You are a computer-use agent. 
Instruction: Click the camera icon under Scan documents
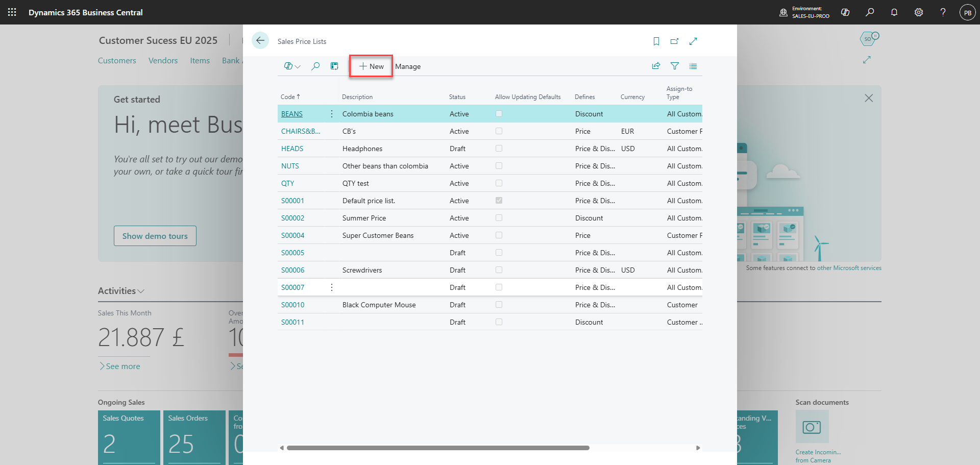coord(812,427)
